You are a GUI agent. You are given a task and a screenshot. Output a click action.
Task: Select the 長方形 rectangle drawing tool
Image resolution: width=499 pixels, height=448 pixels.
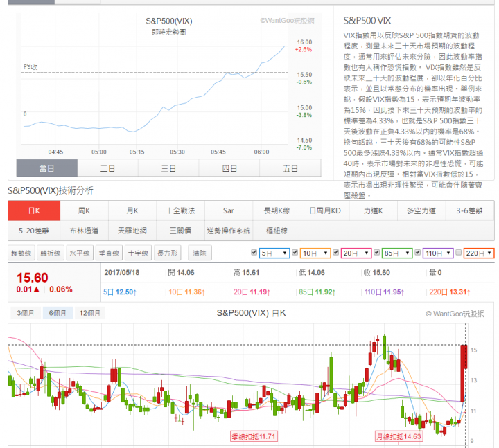168,253
